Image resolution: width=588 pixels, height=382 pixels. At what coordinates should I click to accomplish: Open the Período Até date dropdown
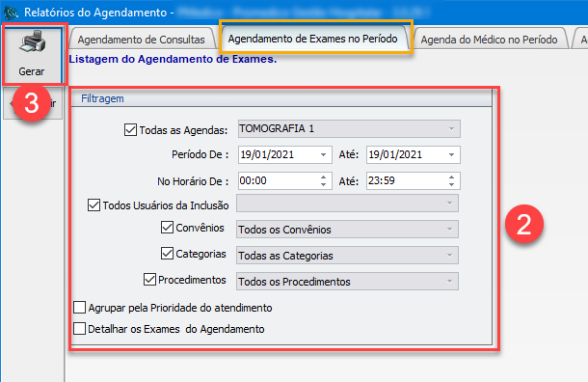[x=451, y=155]
